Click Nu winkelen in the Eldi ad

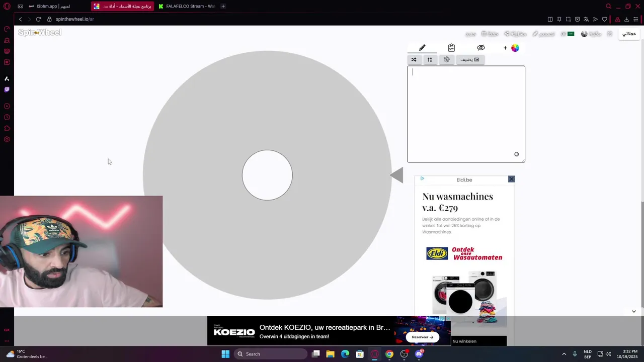464,341
